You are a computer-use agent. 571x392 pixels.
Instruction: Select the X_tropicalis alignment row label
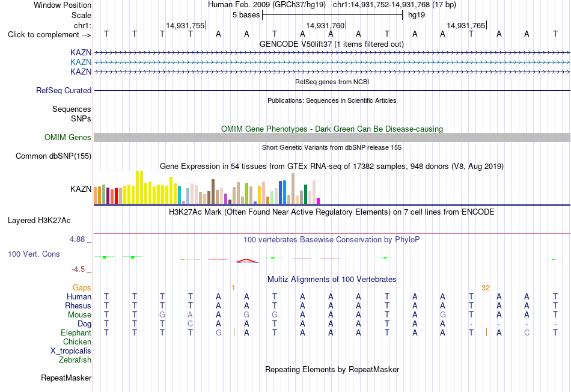71,351
